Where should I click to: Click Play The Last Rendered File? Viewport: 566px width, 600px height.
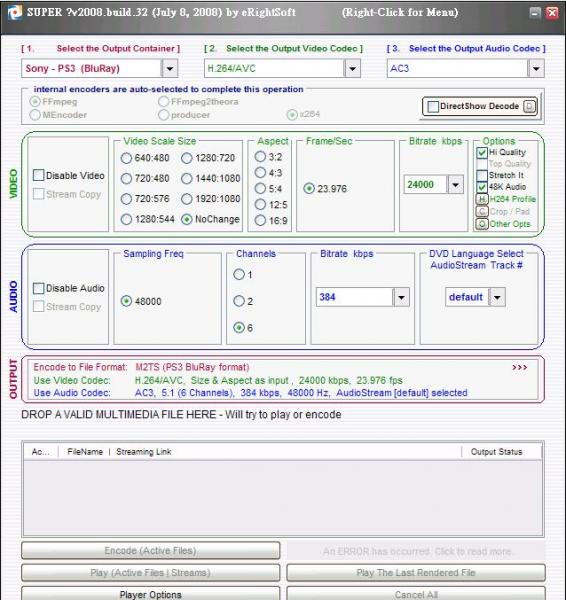pyautogui.click(x=416, y=573)
